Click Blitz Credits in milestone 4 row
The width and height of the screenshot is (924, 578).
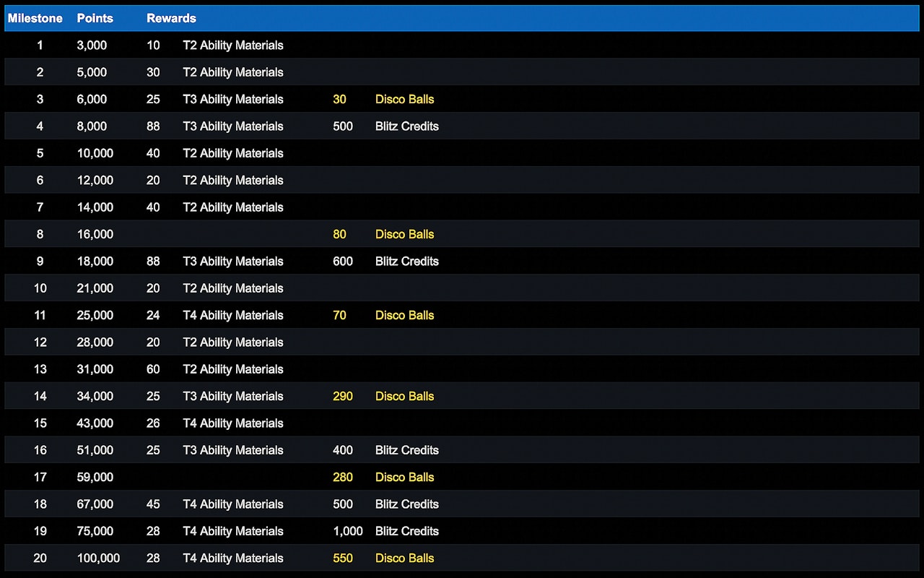click(406, 126)
